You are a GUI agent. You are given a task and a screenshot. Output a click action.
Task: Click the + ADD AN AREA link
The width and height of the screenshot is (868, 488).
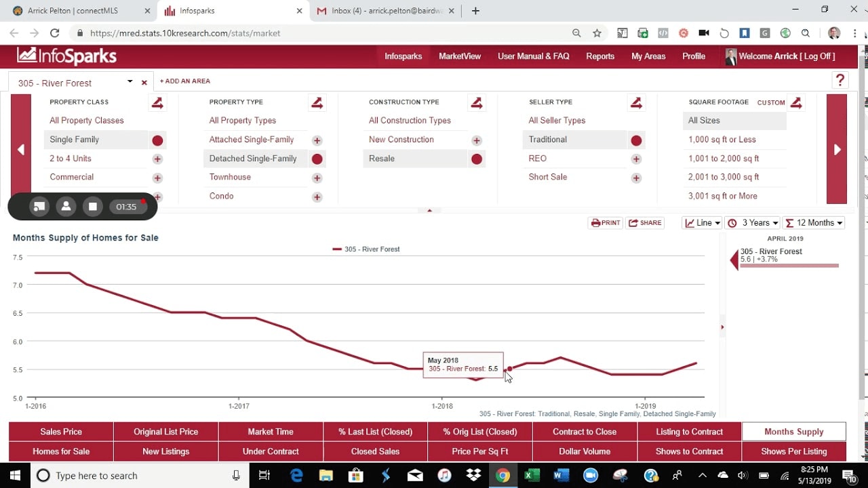coord(185,81)
